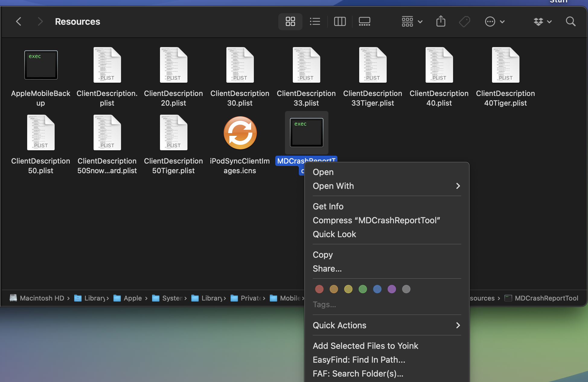Click Macintosh HD in path bar
This screenshot has height=382, width=588.
click(42, 298)
